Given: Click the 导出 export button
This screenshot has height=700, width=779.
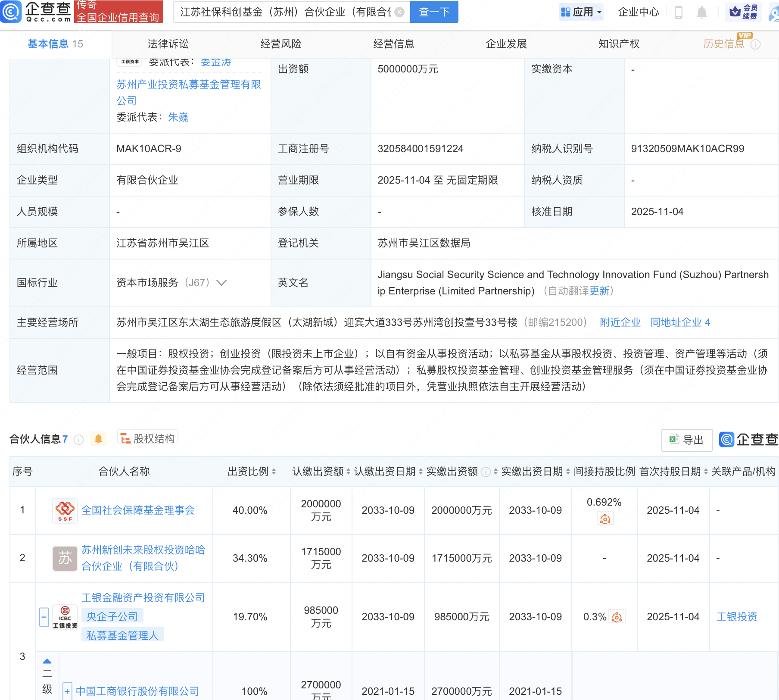Looking at the screenshot, I should click(x=686, y=440).
